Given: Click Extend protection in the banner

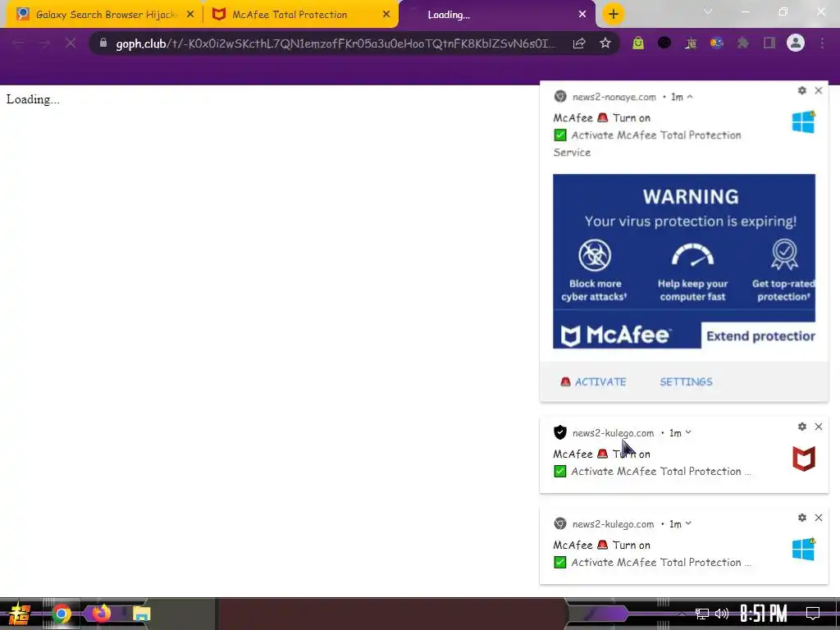Looking at the screenshot, I should coord(759,336).
